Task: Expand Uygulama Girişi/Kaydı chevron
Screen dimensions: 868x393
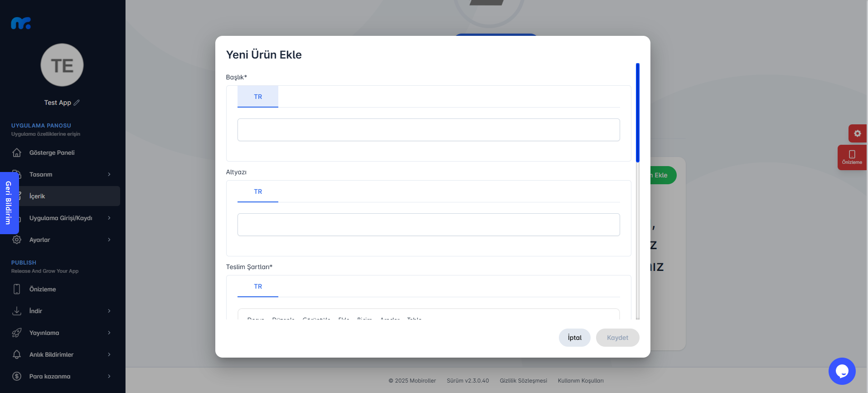Action: 109,218
